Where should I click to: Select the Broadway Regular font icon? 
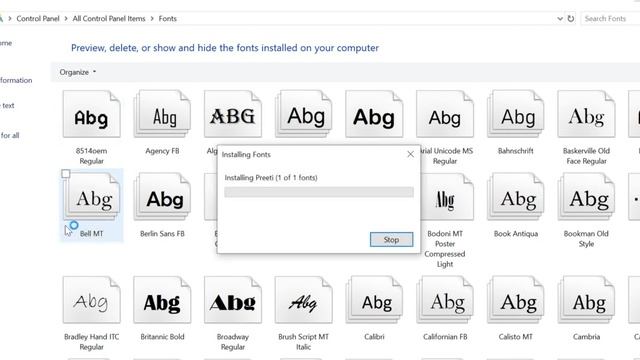[233, 300]
